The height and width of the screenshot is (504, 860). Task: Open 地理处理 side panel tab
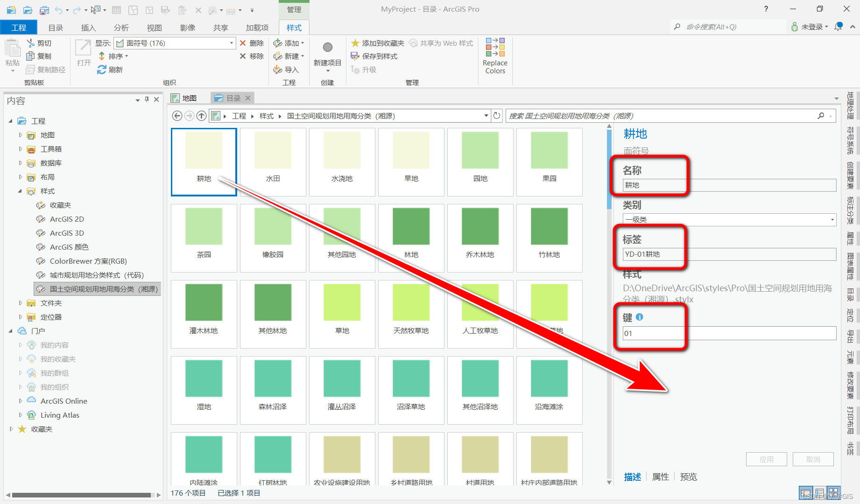click(850, 105)
